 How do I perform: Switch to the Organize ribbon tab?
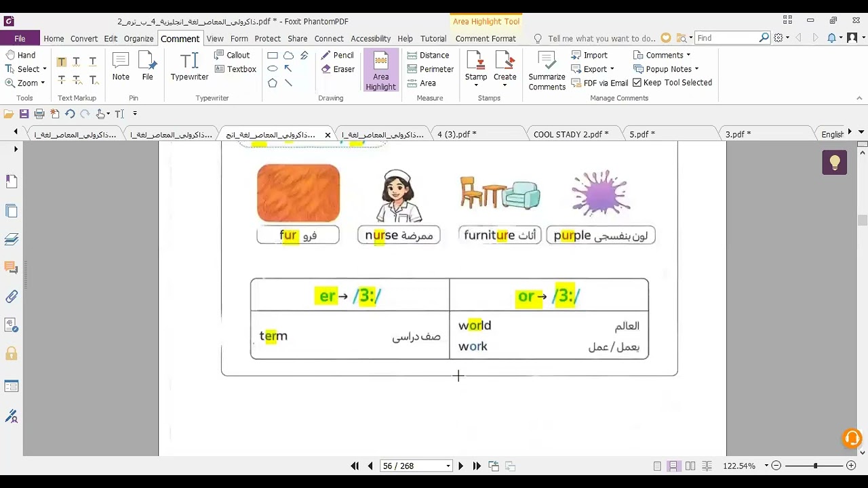[138, 39]
